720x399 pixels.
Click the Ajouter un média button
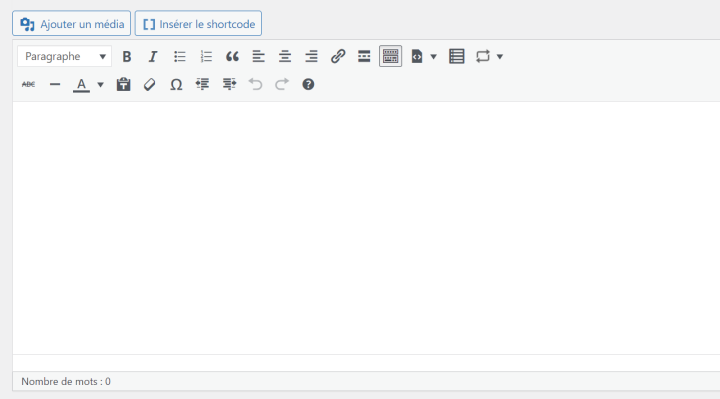pos(72,23)
